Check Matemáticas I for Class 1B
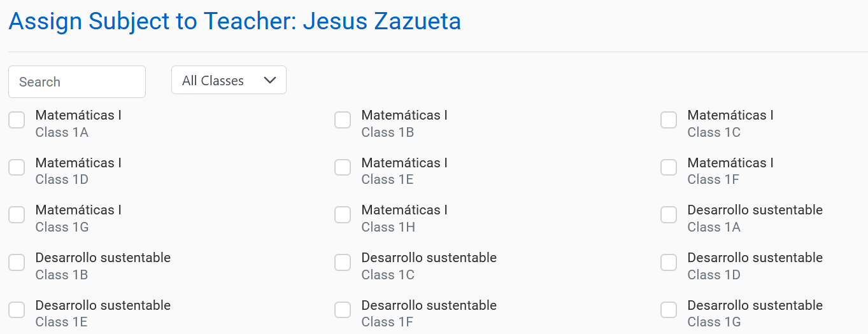The height and width of the screenshot is (334, 868). pos(343,120)
